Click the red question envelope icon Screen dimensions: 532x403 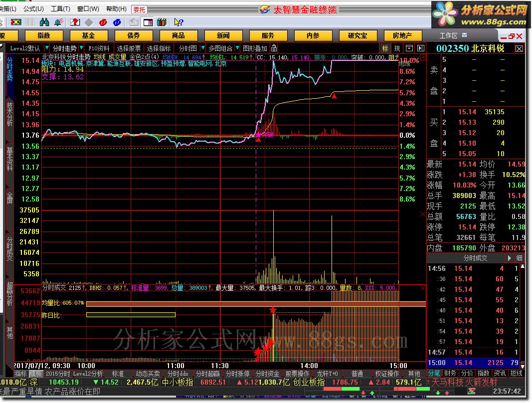(75, 22)
